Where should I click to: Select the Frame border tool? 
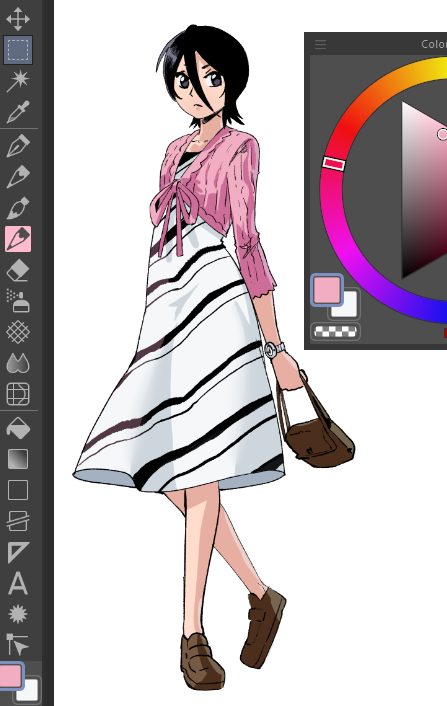click(18, 521)
